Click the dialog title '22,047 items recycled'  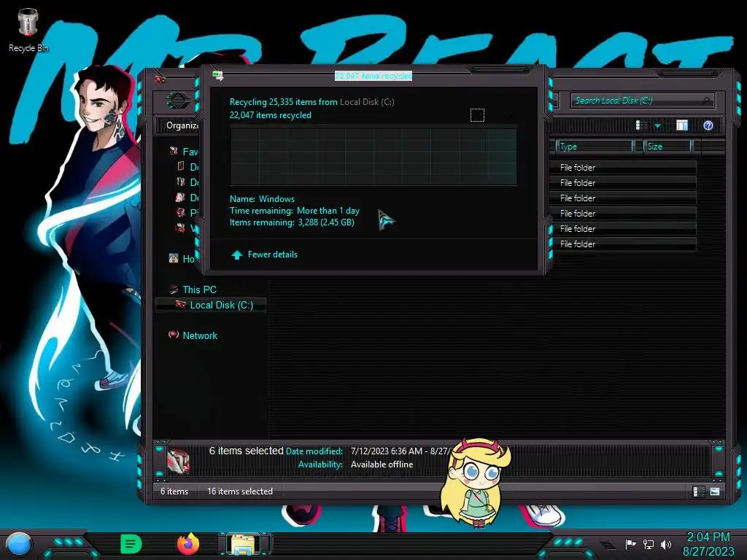(373, 76)
